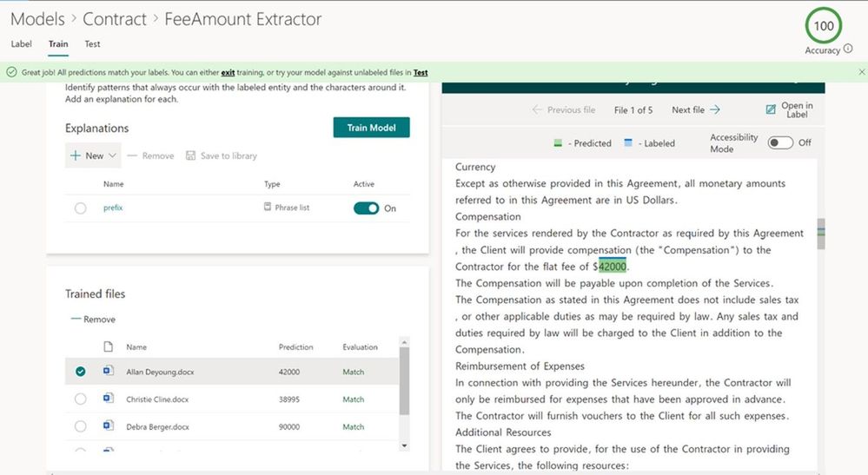Click the plus icon beside New
The width and height of the screenshot is (868, 475).
point(76,155)
